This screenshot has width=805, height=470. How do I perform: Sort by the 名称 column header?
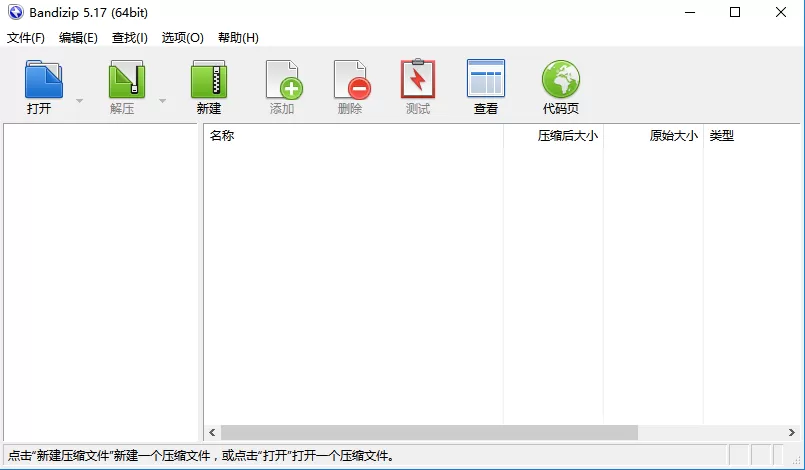pos(353,136)
